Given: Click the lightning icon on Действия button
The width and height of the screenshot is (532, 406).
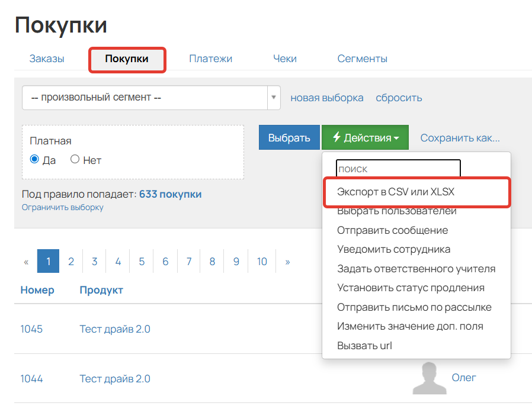Looking at the screenshot, I should (x=338, y=137).
